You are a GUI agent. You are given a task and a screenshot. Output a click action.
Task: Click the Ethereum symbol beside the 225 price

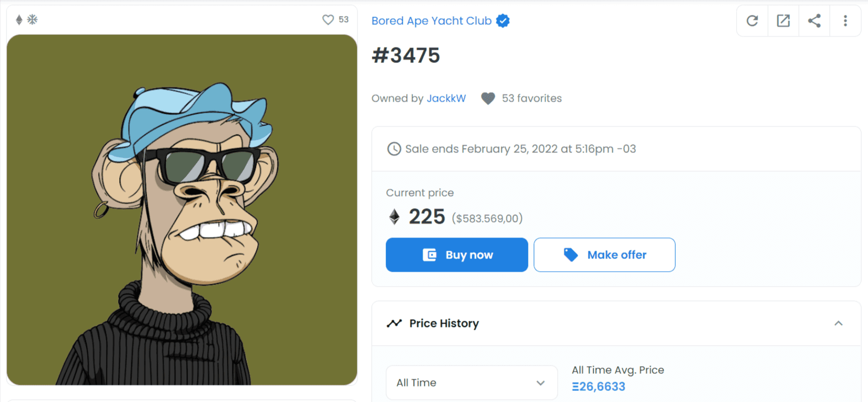[393, 217]
